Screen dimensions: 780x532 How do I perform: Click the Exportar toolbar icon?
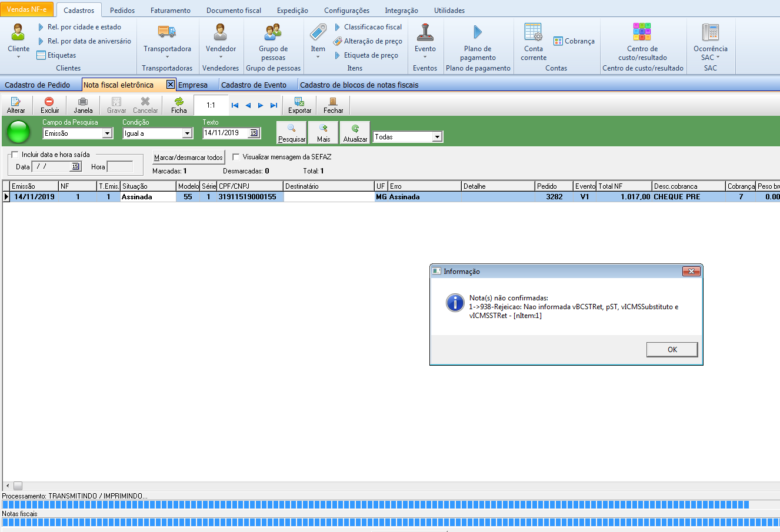(299, 102)
